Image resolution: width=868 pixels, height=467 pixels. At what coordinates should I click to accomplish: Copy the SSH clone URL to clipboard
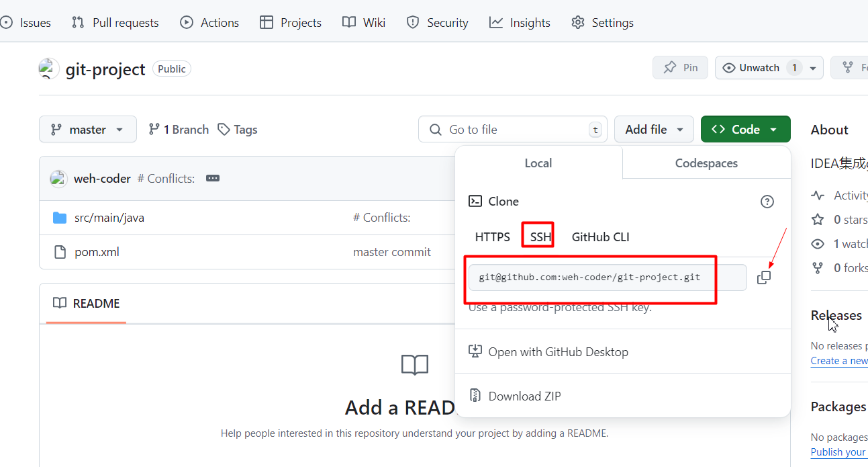[x=764, y=278]
